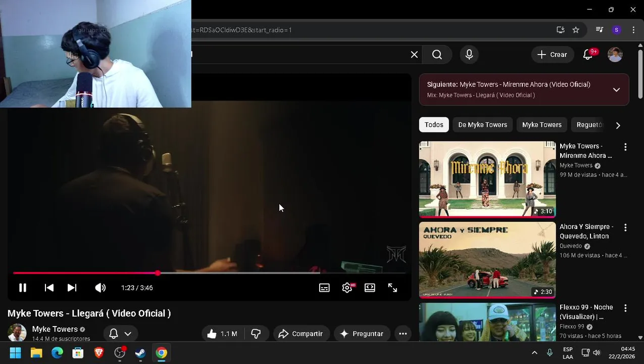
Task: Open OBS Studio from taskbar
Action: tap(120, 353)
